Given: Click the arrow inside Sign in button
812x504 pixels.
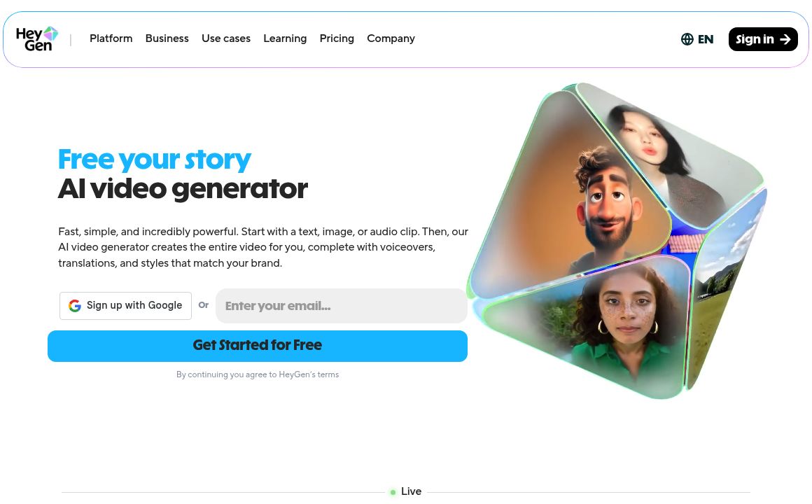Looking at the screenshot, I should [x=785, y=39].
